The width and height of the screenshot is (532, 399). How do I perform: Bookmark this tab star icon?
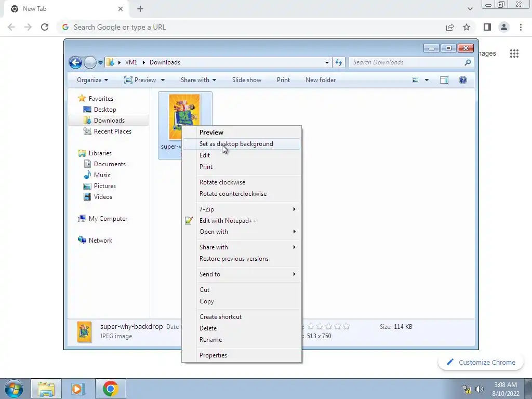click(467, 27)
